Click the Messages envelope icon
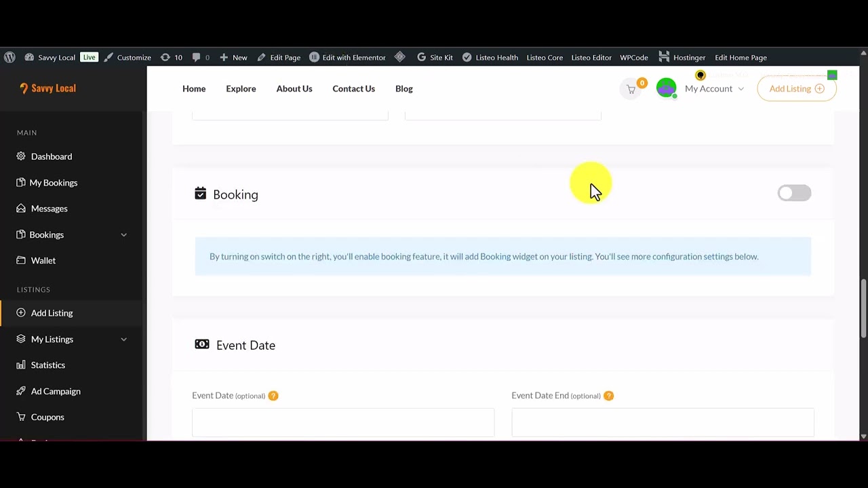 21,209
